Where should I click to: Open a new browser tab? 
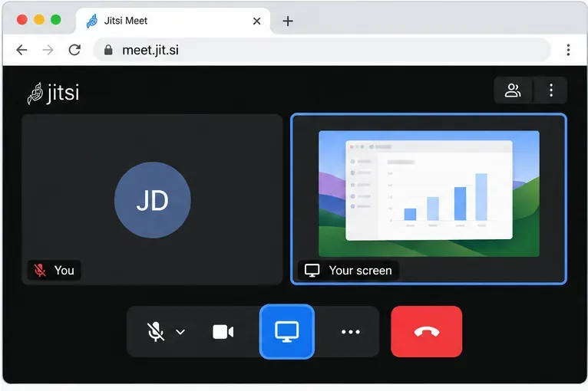pos(288,21)
